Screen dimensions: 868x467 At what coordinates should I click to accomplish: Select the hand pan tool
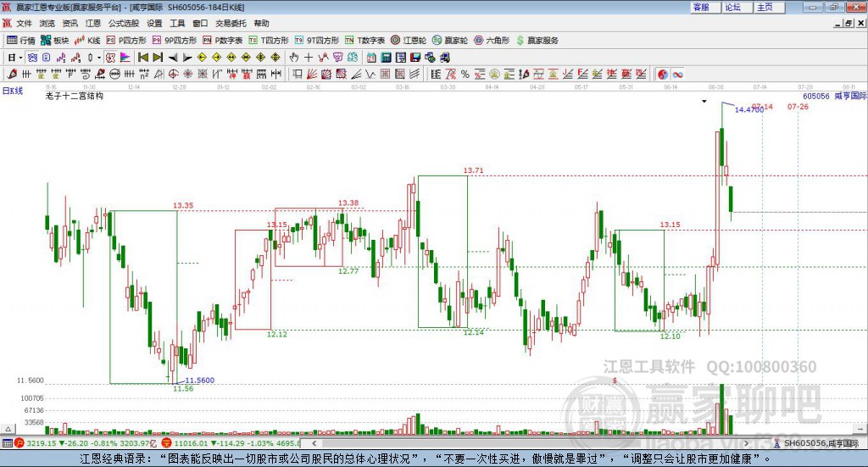point(294,58)
